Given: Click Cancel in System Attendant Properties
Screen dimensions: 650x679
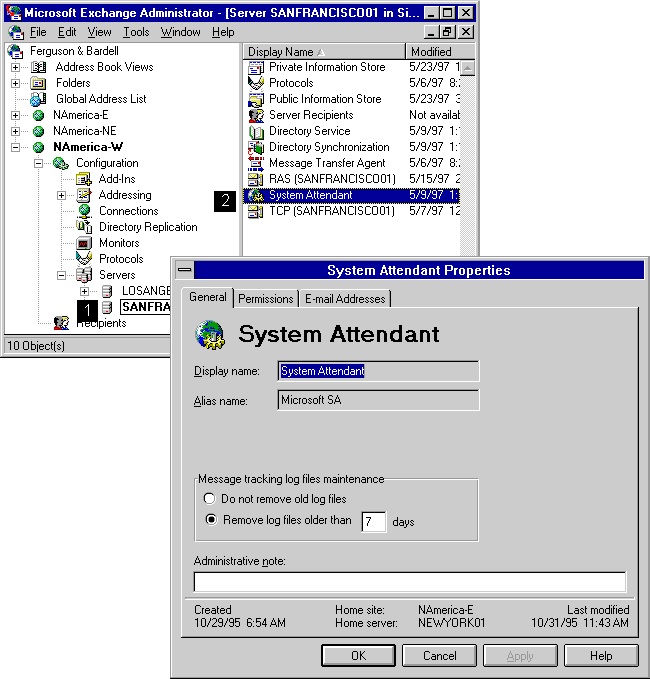Looking at the screenshot, I should tap(439, 656).
